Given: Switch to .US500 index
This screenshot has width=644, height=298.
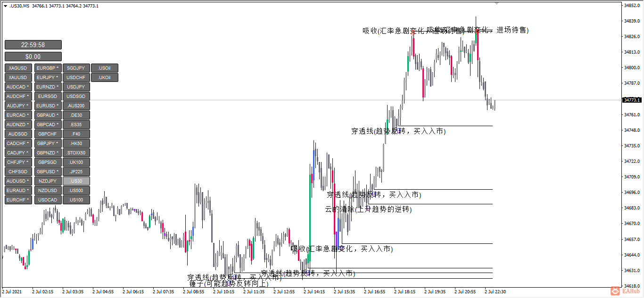Looking at the screenshot, I should click(76, 191).
